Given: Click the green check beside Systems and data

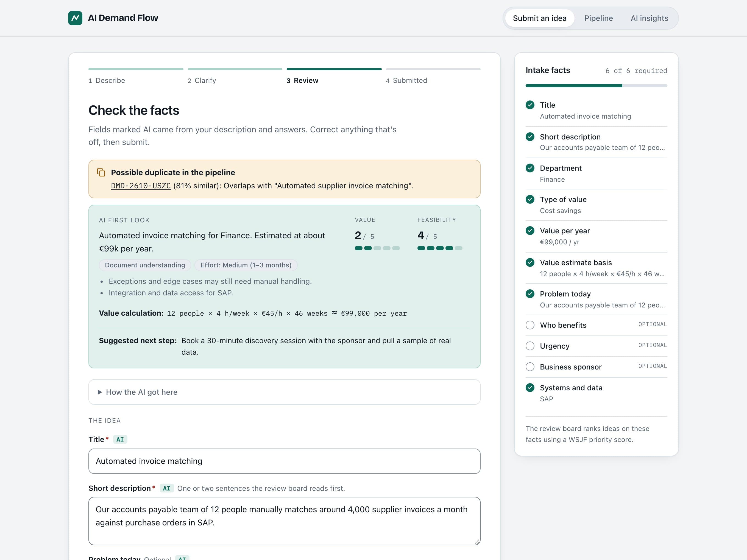Looking at the screenshot, I should tap(530, 388).
